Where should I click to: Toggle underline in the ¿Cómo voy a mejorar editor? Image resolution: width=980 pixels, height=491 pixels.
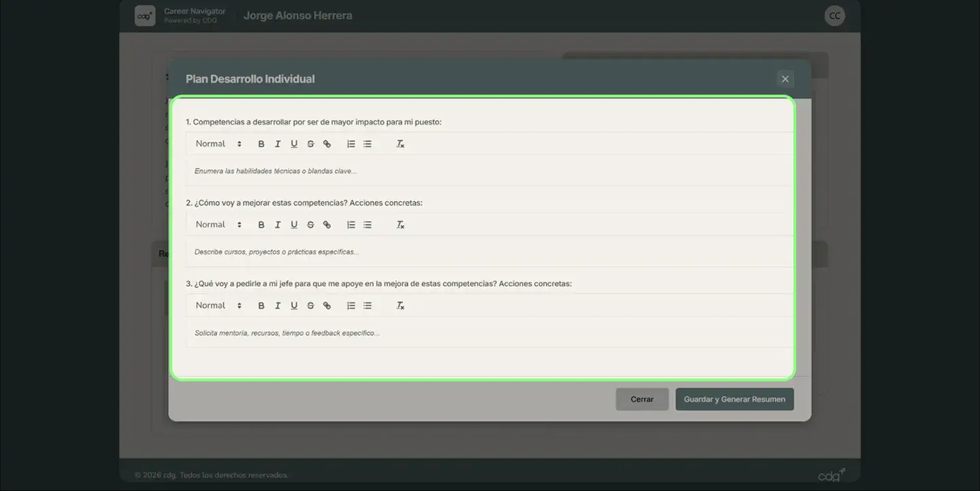point(294,225)
